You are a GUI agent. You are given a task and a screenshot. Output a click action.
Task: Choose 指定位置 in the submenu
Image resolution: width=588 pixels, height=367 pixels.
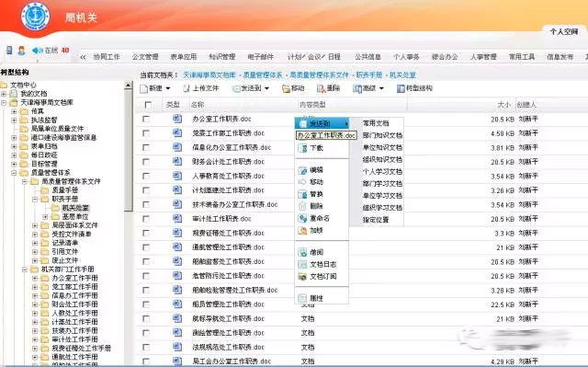(376, 220)
